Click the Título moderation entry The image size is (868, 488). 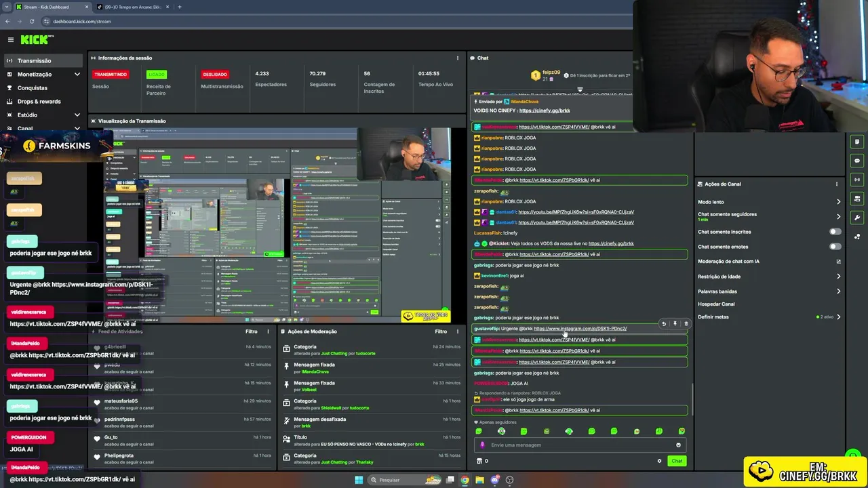click(372, 440)
